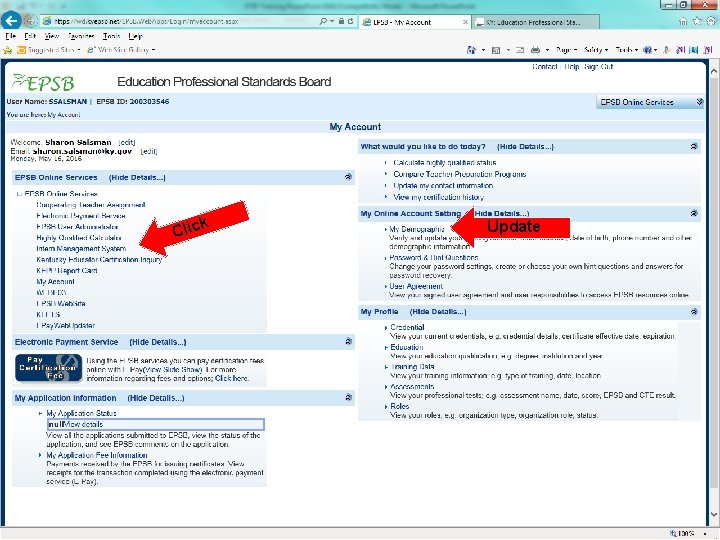Viewport: 720px width, 540px height.
Task: Click My Application Fee Information link
Action: [97, 455]
